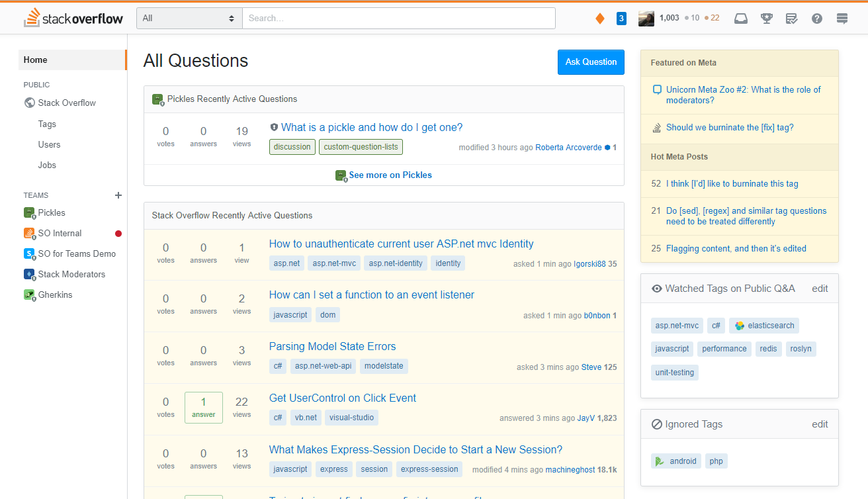The width and height of the screenshot is (868, 499).
Task: Click the red notification dot for SO Internal
Action: tap(118, 234)
